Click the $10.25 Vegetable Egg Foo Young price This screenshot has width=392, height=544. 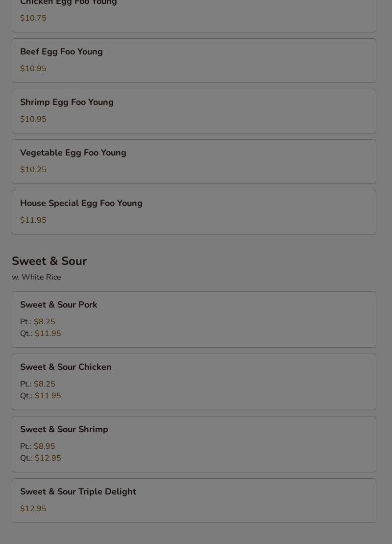pyautogui.click(x=33, y=170)
